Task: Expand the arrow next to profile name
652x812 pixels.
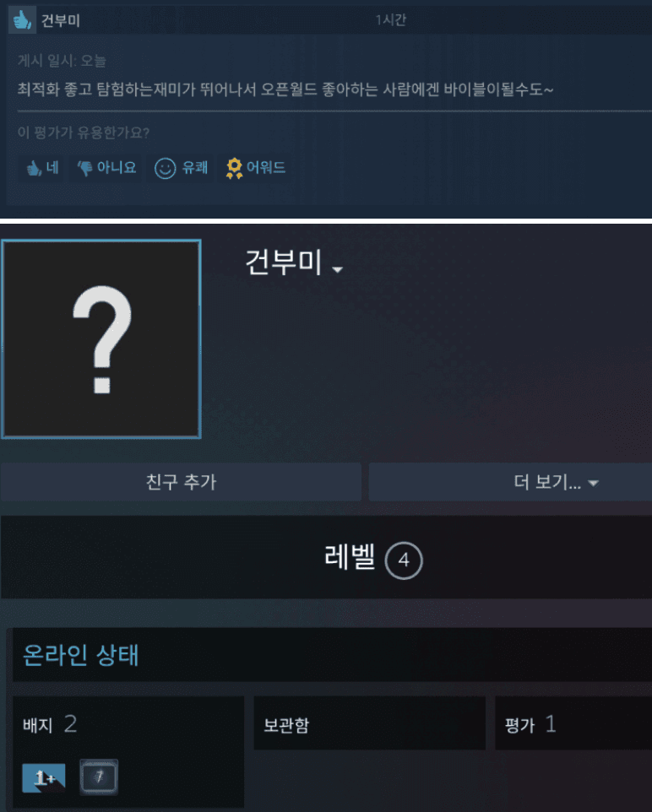Action: point(338,269)
